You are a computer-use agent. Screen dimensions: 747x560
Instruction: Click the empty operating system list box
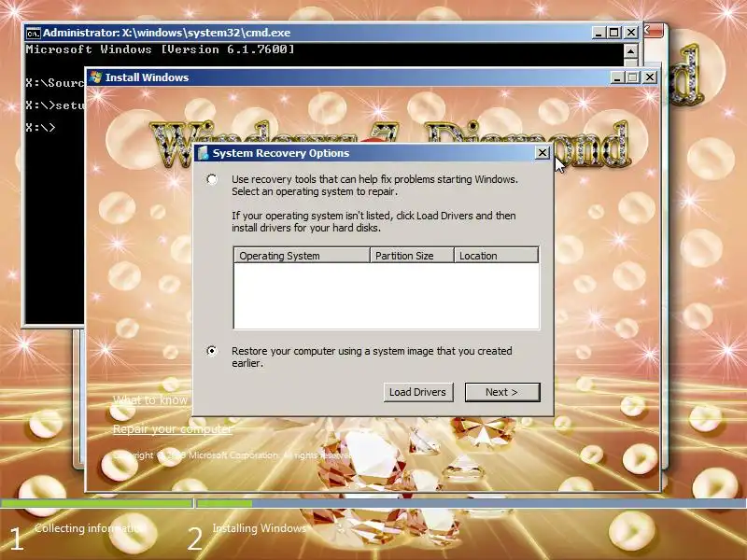(387, 296)
